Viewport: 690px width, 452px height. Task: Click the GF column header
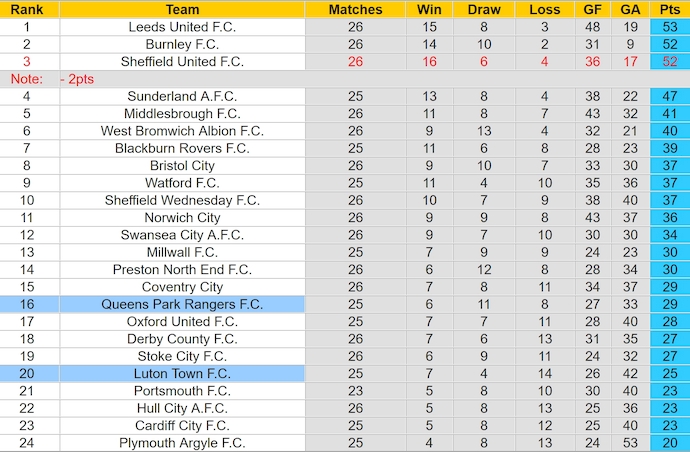click(592, 10)
